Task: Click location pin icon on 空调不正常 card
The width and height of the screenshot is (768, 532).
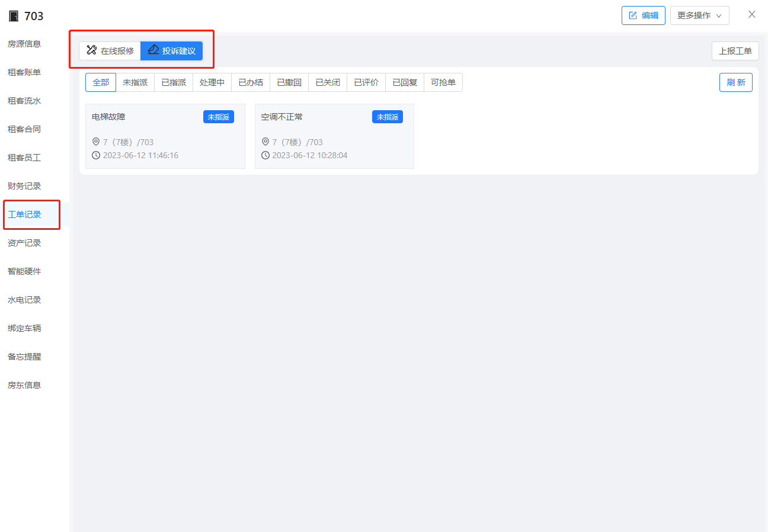Action: coord(265,142)
